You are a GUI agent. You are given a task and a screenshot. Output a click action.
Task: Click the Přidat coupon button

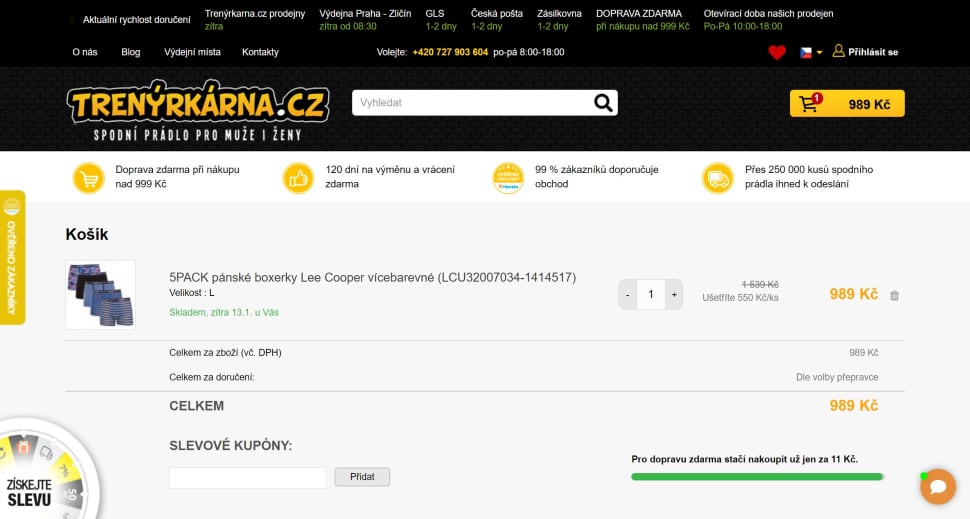click(362, 477)
